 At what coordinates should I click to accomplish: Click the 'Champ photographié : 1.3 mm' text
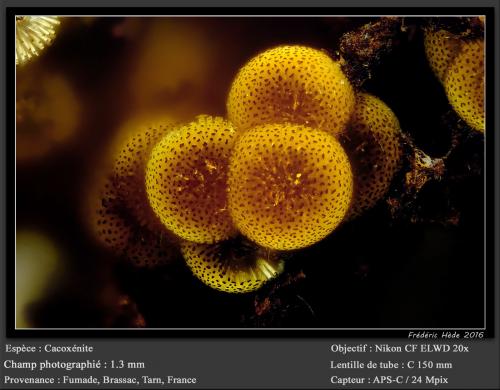(x=74, y=364)
